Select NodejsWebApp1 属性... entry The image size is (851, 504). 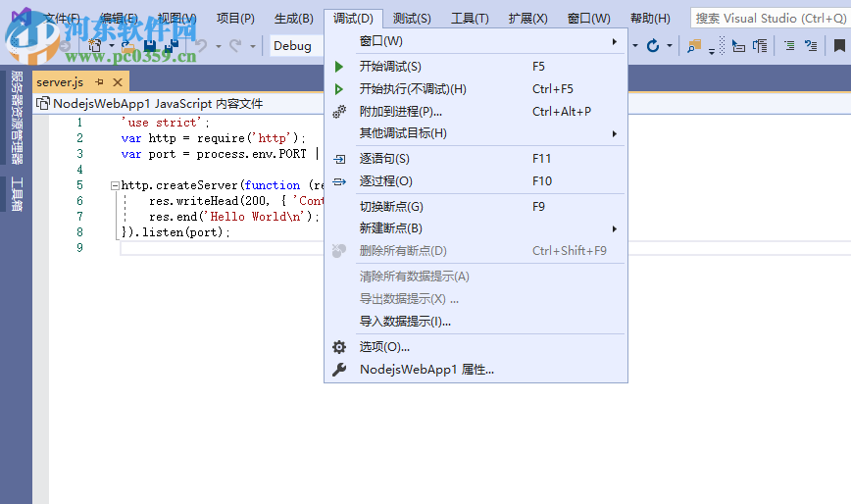tap(476, 370)
